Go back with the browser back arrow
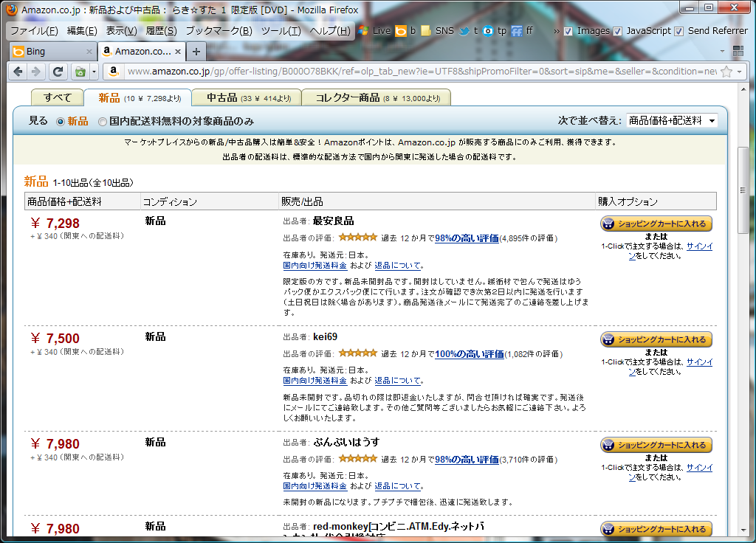Screen dimensions: 756x543 click(x=18, y=72)
